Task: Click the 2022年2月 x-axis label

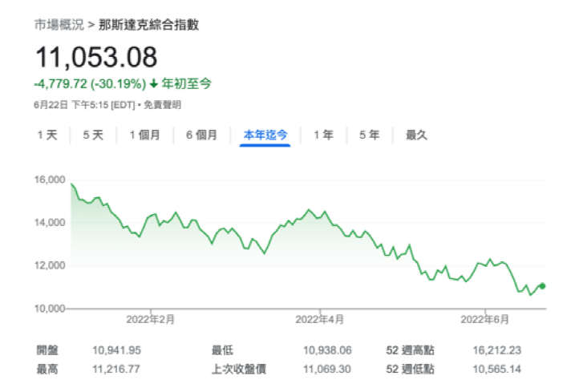Action: coord(150,319)
